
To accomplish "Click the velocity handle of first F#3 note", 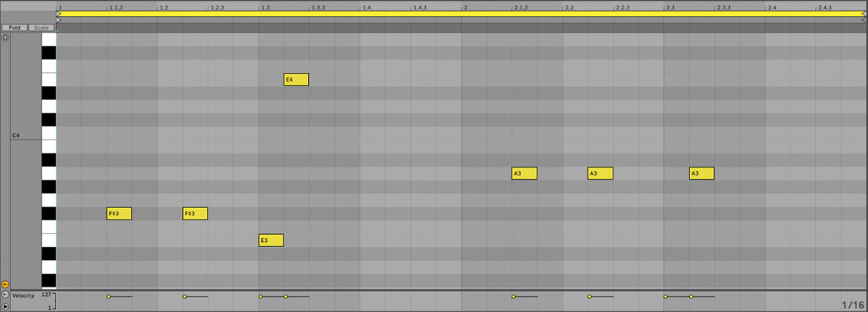I will point(109,296).
